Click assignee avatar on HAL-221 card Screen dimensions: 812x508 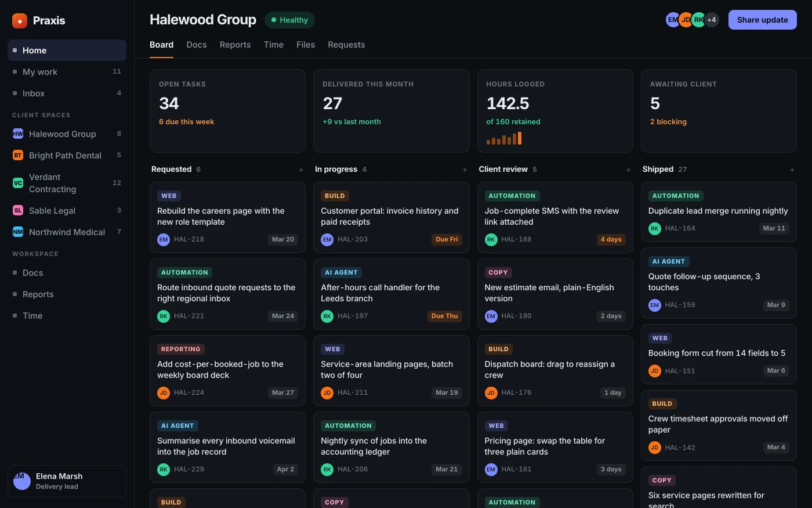point(164,316)
